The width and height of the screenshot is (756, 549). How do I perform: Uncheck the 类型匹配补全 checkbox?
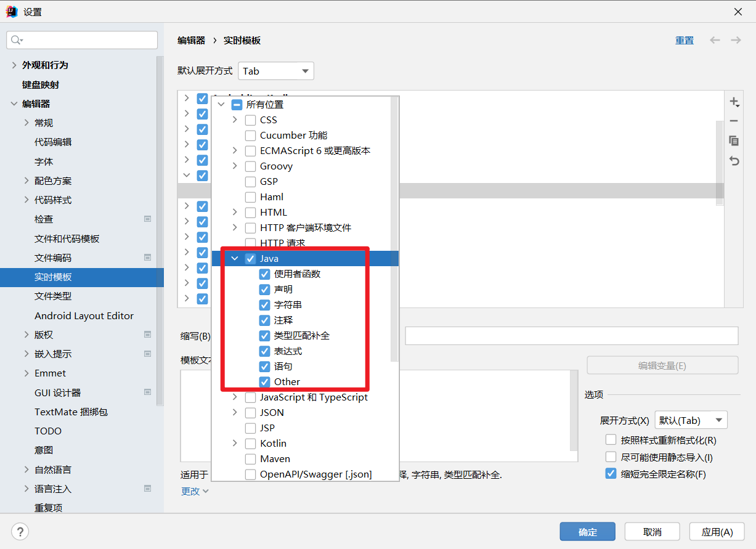point(264,336)
